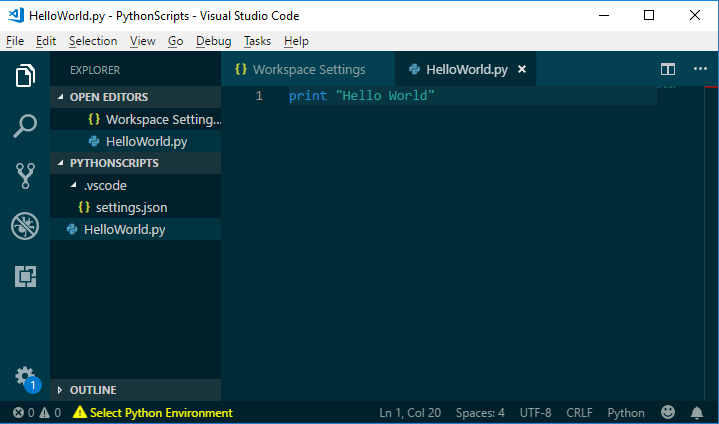Open settings.json in the file tree
Screen dimensions: 719x424
point(135,207)
